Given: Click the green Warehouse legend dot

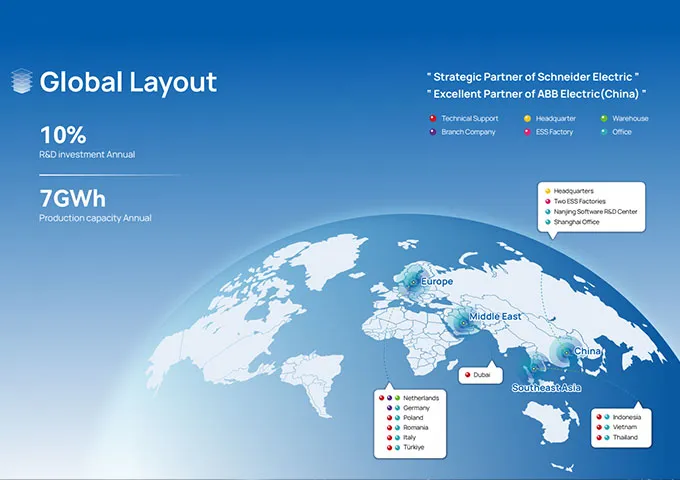Looking at the screenshot, I should [x=604, y=118].
